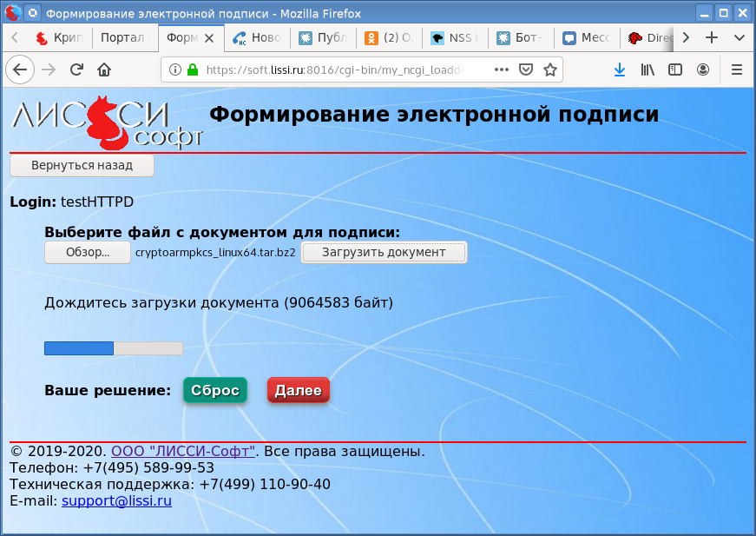
Task: Open a new tab with plus button
Action: coord(712,38)
